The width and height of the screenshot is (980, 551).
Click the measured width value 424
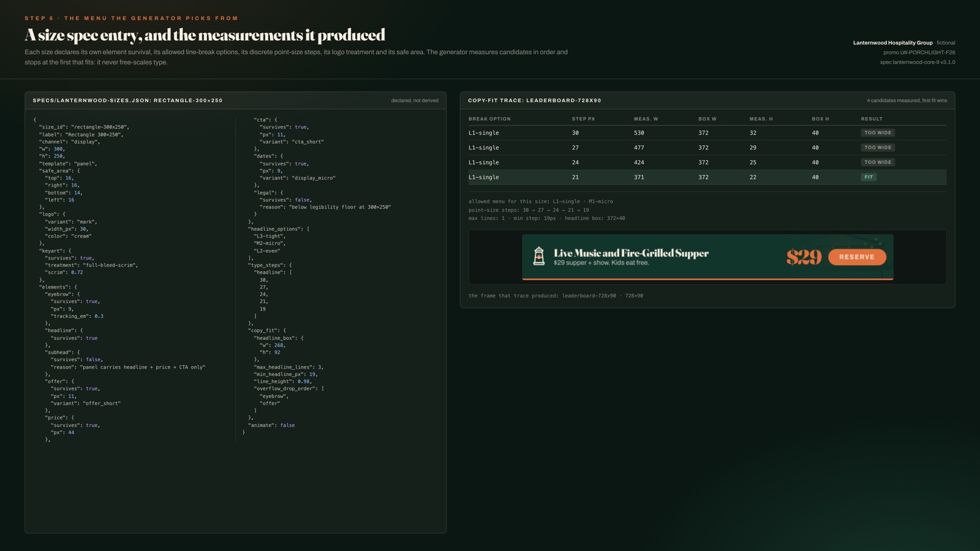(639, 162)
